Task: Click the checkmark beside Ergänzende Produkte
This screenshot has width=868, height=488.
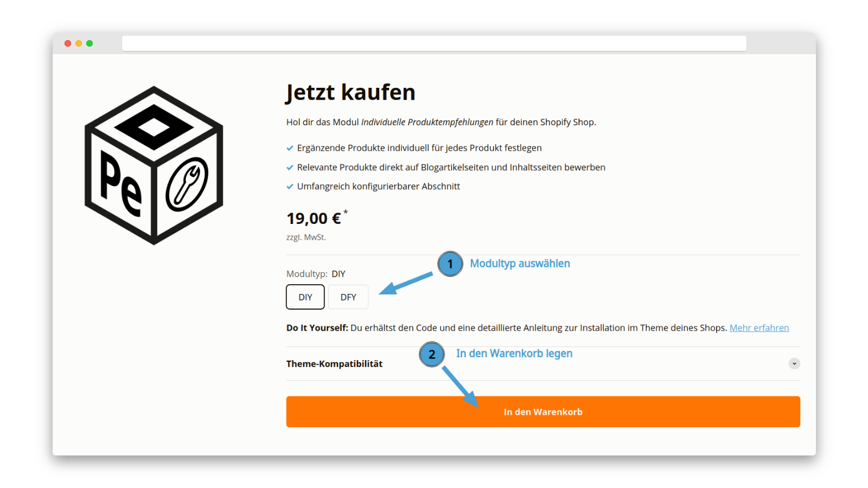Action: [x=290, y=148]
